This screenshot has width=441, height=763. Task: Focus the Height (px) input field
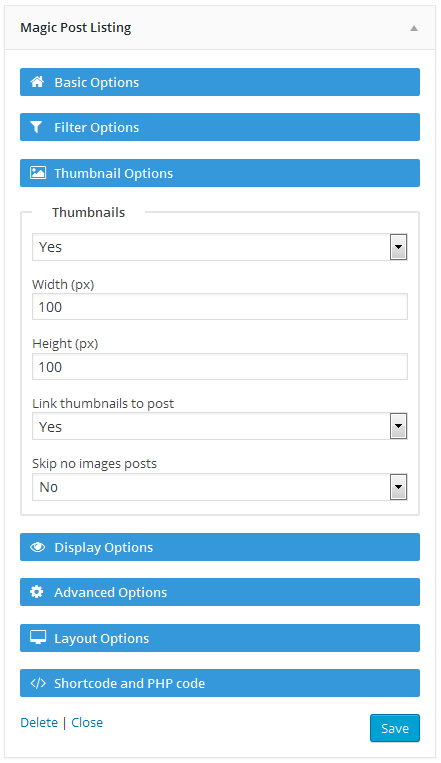(x=220, y=366)
